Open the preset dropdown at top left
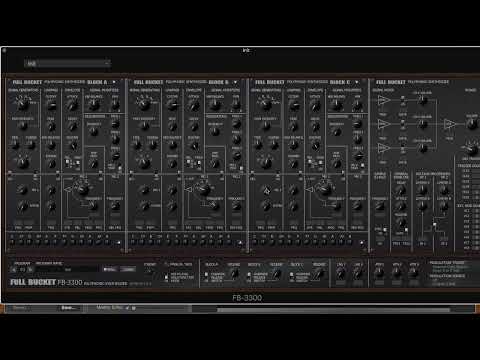 [67, 63]
